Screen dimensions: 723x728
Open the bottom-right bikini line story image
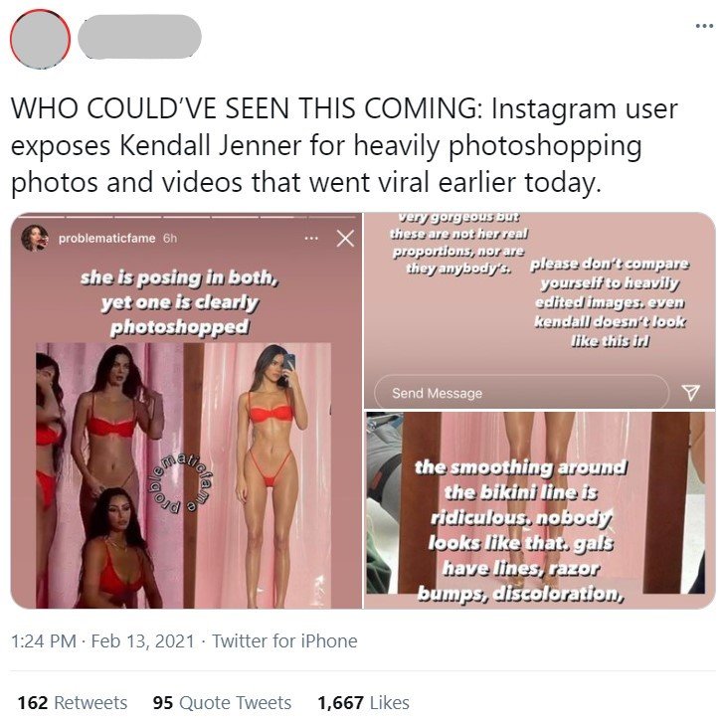540,510
